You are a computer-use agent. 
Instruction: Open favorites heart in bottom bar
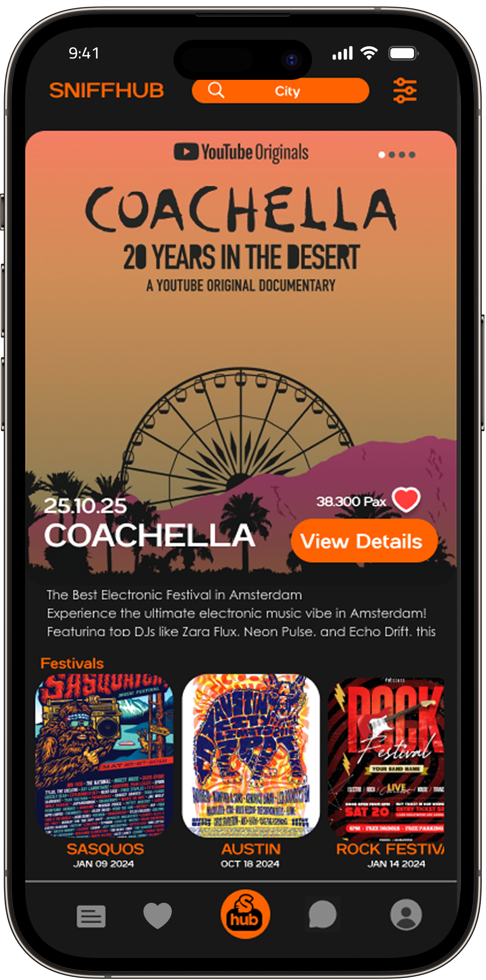(x=158, y=915)
